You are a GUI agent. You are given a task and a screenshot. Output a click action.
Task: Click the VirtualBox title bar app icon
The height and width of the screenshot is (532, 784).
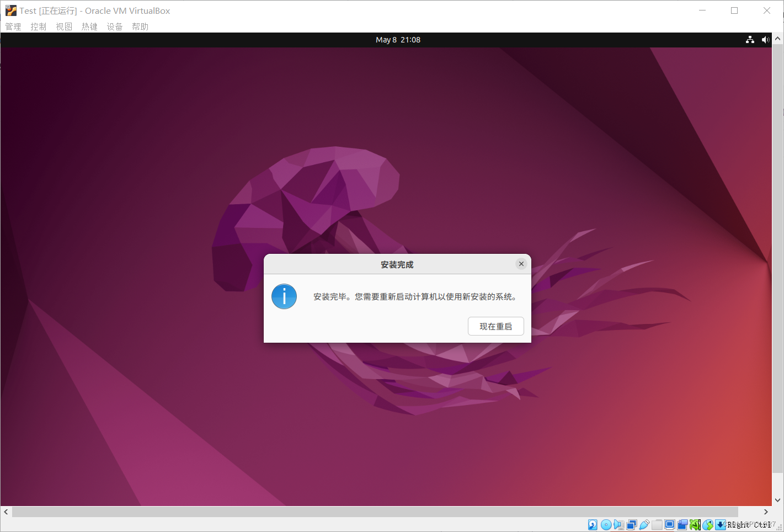click(11, 10)
